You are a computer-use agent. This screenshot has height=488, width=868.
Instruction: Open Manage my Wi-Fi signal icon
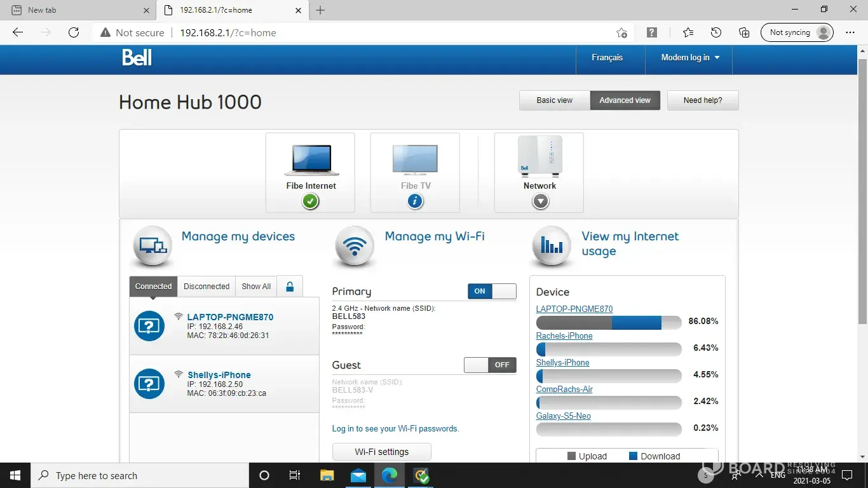point(355,245)
